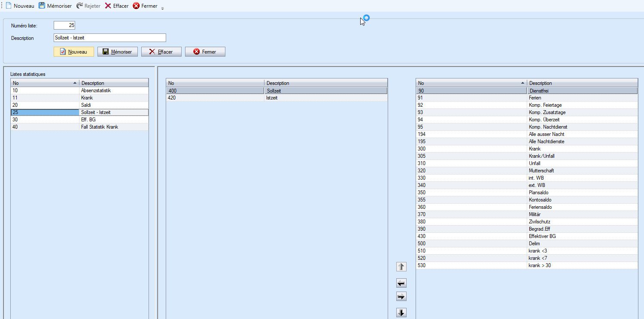This screenshot has width=644, height=319.
Task: Click the yellow Nouveau form button
Action: (x=74, y=52)
